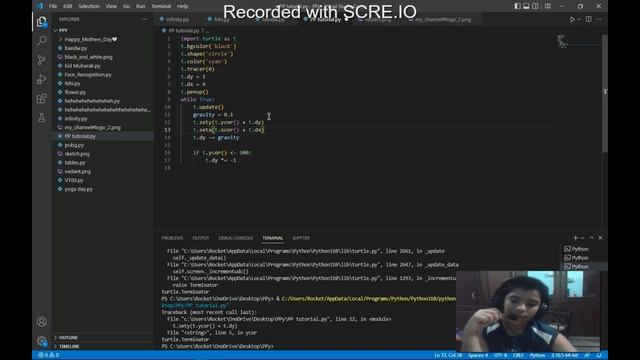This screenshot has height=360, width=640.
Task: Switch to the TERMINAL panel tab
Action: [273, 238]
